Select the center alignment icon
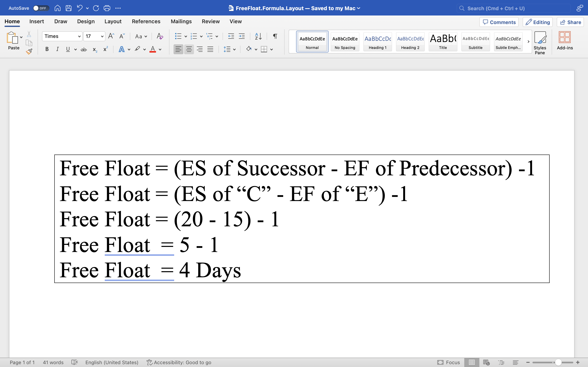This screenshot has width=588, height=367. point(189,49)
